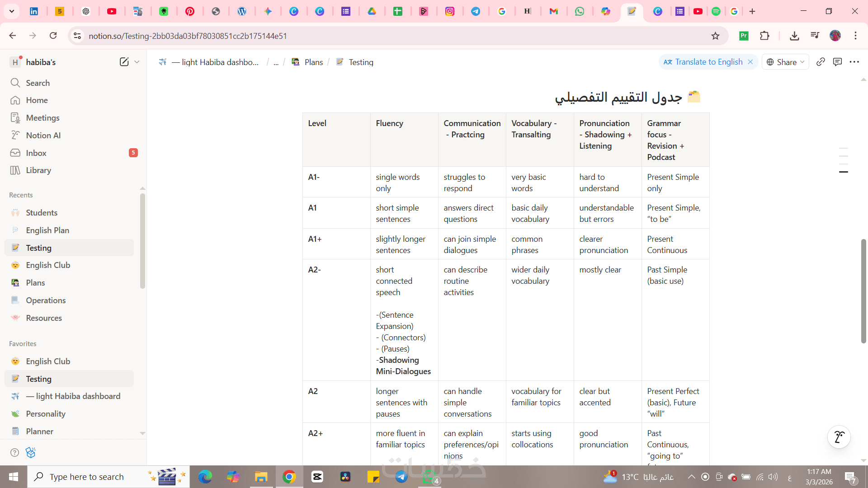Click the new page compose icon
Screen dimensions: 868x488
point(124,62)
